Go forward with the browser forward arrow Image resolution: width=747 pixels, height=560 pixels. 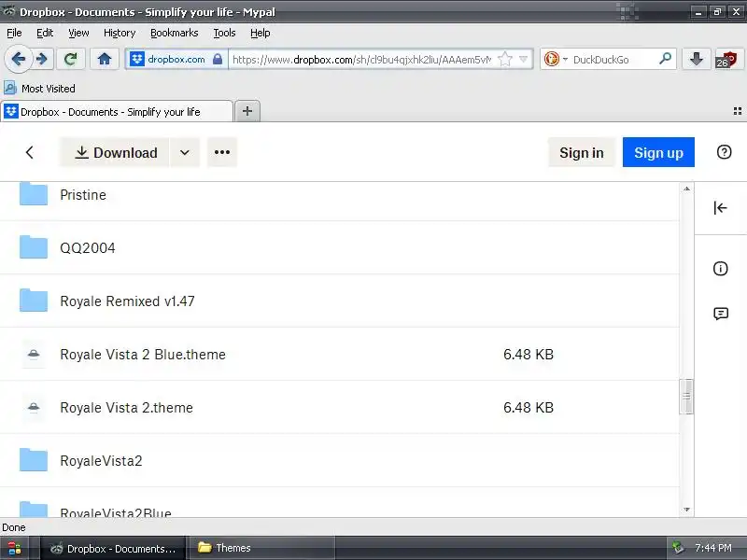click(x=42, y=60)
